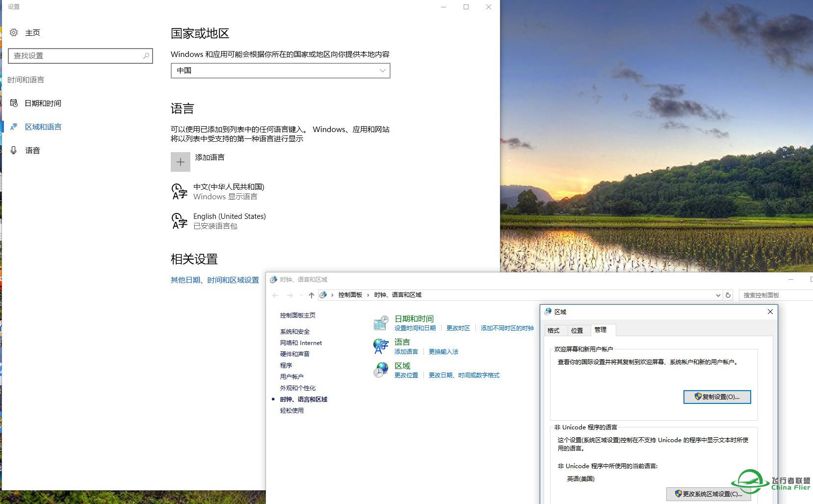Viewport: 813px width, 504px height.
Task: Open the 中国 country dropdown
Action: point(280,71)
